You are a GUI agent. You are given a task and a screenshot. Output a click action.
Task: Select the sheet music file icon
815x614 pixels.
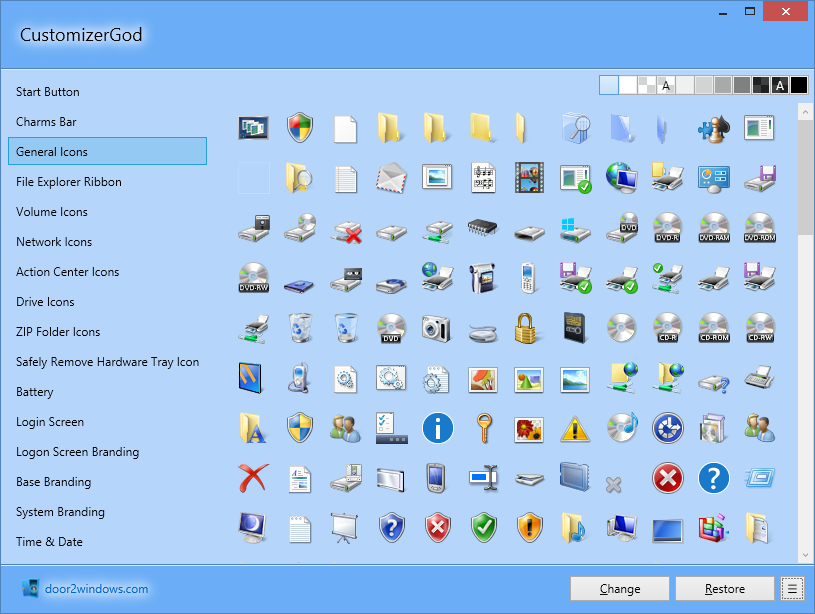click(x=483, y=178)
